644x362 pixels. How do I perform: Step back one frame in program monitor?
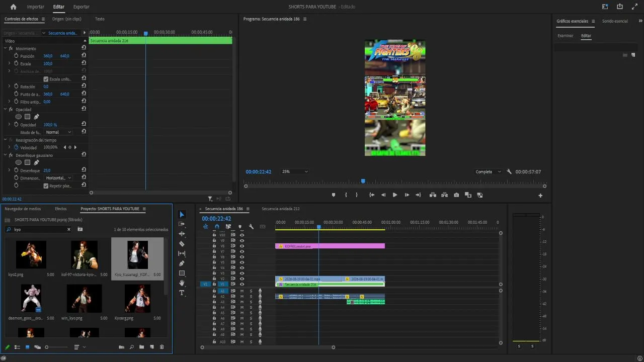pos(383,195)
